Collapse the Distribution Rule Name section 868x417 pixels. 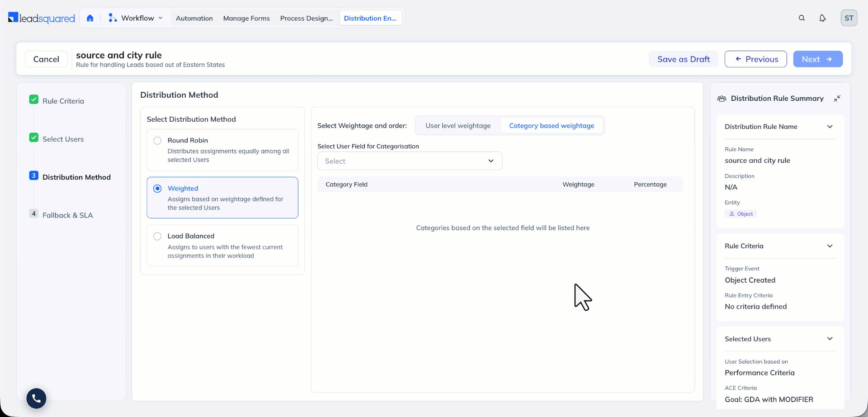click(830, 127)
